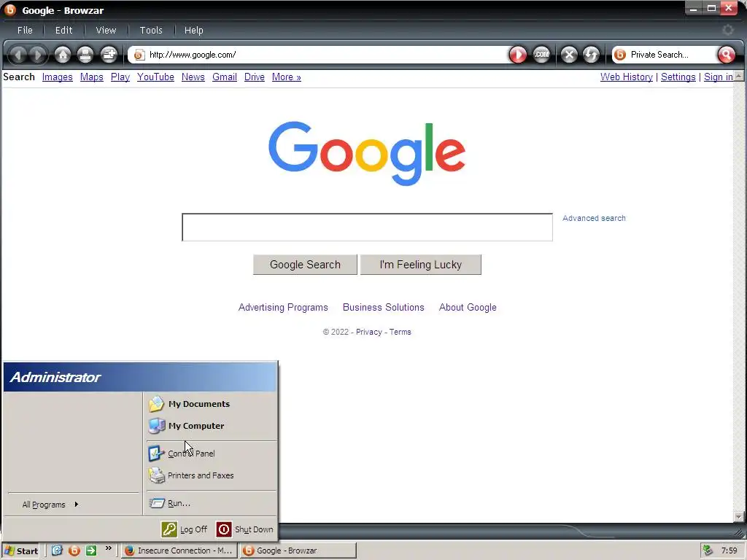Image resolution: width=747 pixels, height=560 pixels.
Task: Click the Shut Down button
Action: point(245,529)
